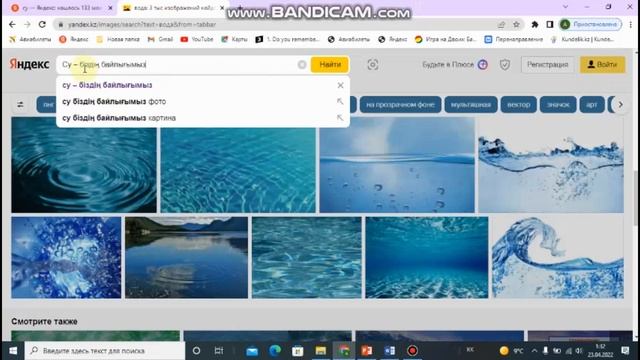
Task: Insert the фото suggestion using its arrow icon
Action: coord(340,101)
